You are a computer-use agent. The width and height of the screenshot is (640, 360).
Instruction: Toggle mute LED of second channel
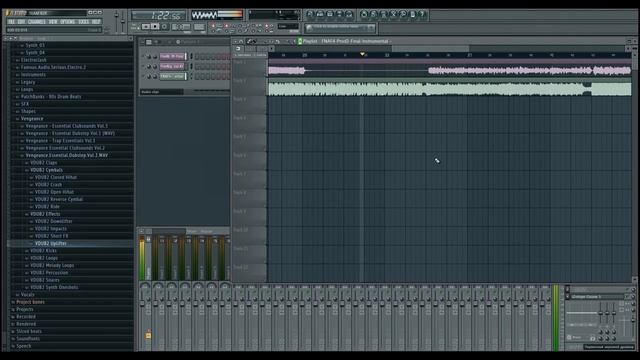[143, 66]
